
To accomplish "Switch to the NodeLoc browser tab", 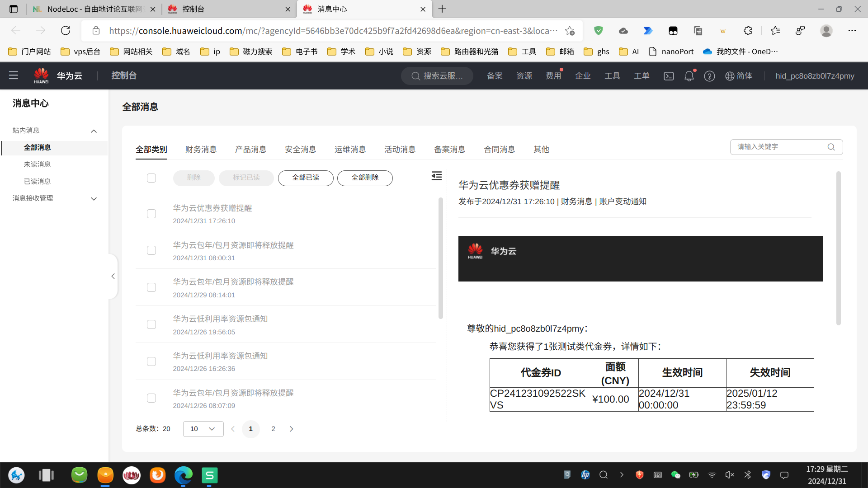I will click(x=94, y=9).
